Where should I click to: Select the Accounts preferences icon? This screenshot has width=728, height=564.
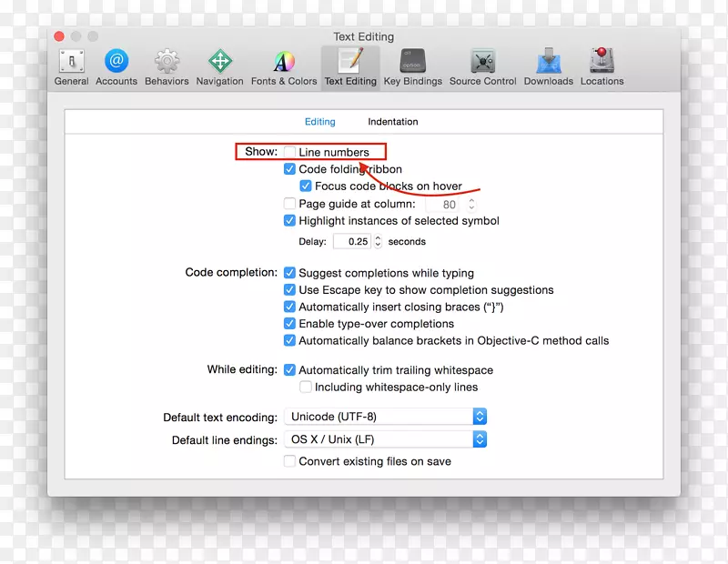click(116, 64)
